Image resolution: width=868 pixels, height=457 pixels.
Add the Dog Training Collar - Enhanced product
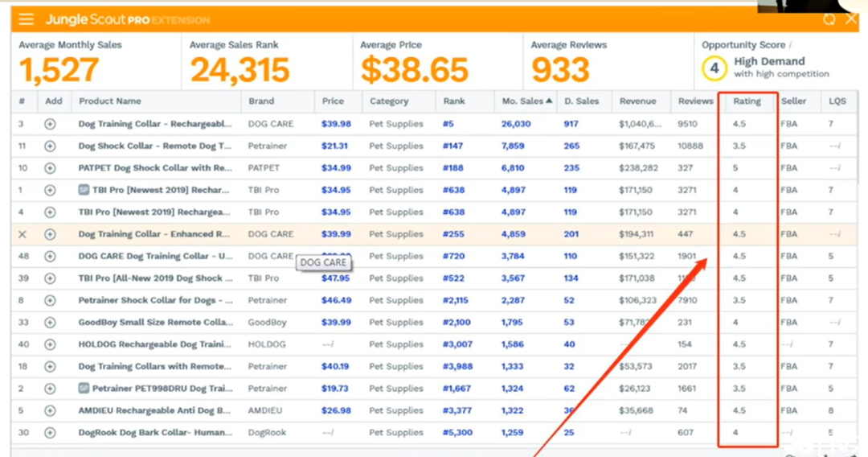click(50, 234)
